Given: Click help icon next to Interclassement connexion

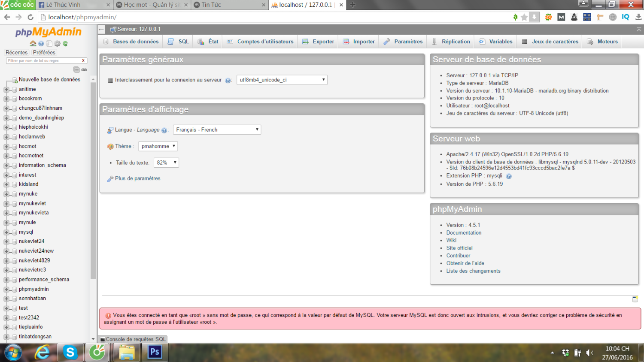Looking at the screenshot, I should 228,80.
